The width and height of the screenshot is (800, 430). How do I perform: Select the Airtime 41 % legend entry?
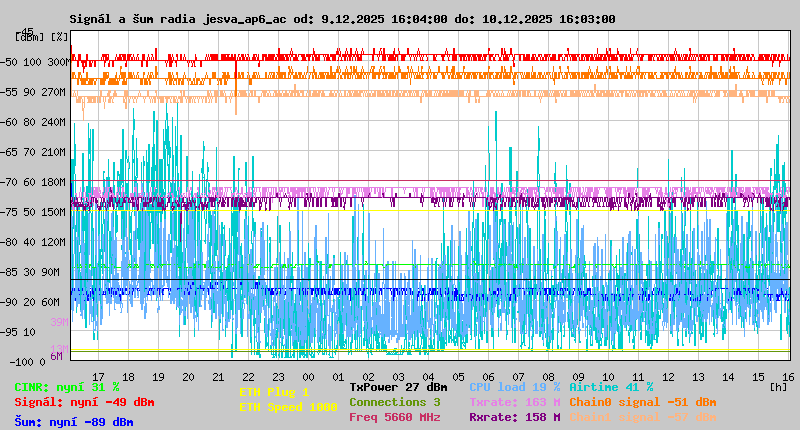pyautogui.click(x=611, y=387)
